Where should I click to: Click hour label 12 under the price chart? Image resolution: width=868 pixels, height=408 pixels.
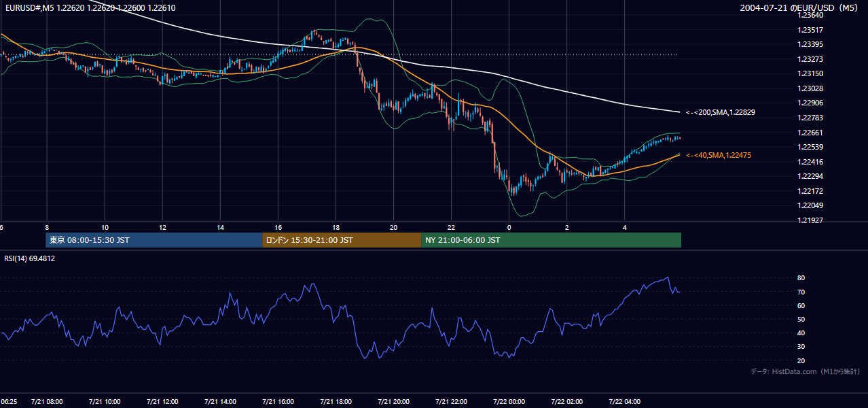tap(162, 227)
